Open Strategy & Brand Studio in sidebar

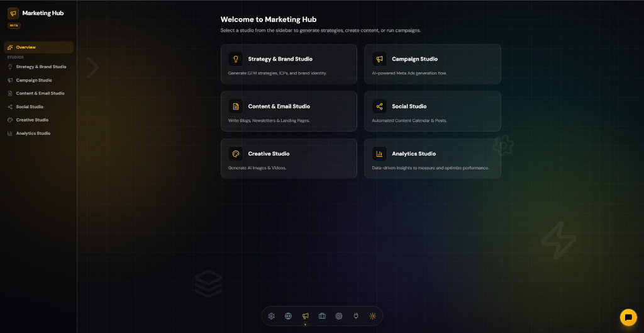pos(38,67)
